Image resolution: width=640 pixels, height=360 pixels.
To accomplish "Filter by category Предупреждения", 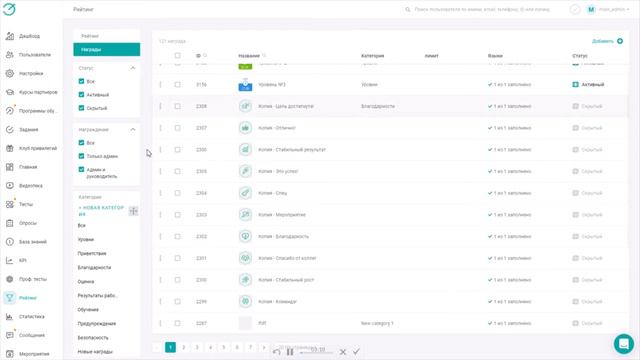I will coord(97,324).
